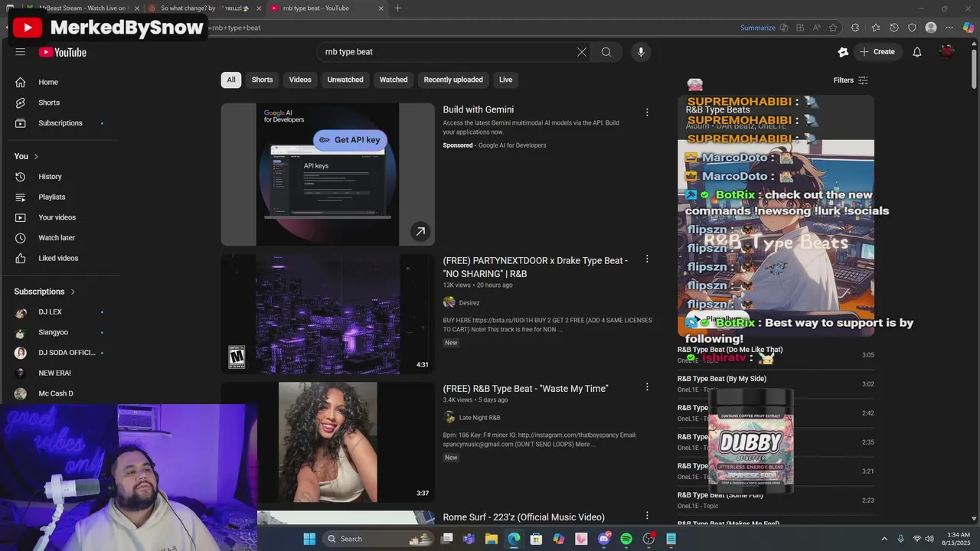Open the Edge favorites list icon
This screenshot has height=551, width=980.
[876, 28]
